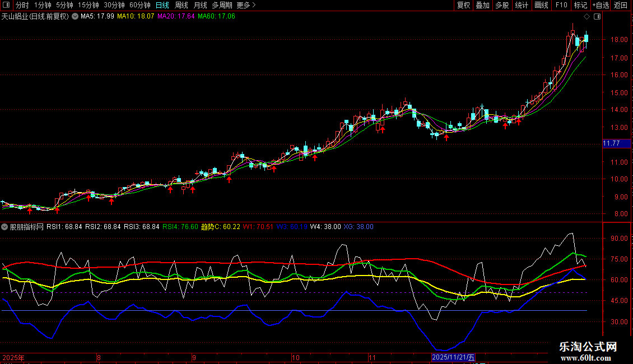
Task: Click the stock title 天山铝业(日线.前复权)
Action: coord(35,17)
